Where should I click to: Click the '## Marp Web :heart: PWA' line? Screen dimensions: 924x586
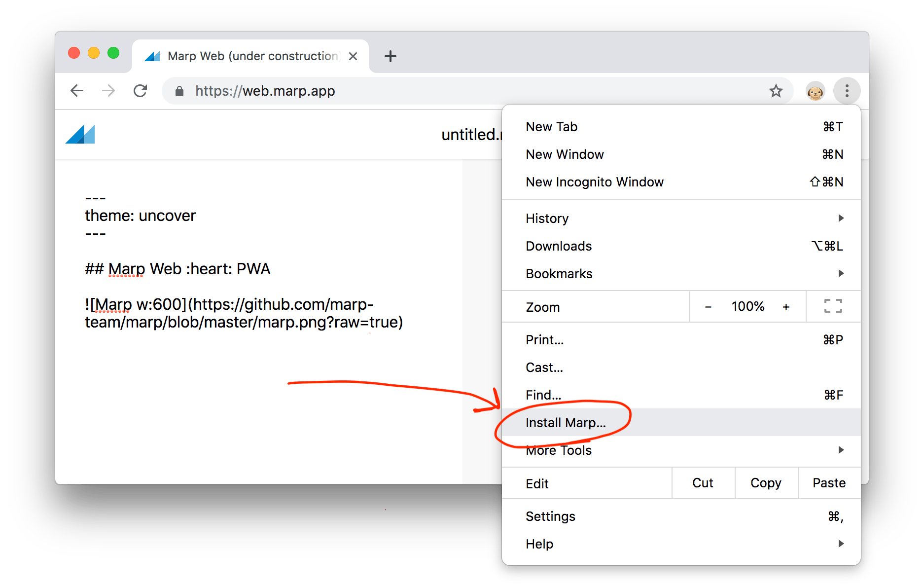pyautogui.click(x=178, y=269)
